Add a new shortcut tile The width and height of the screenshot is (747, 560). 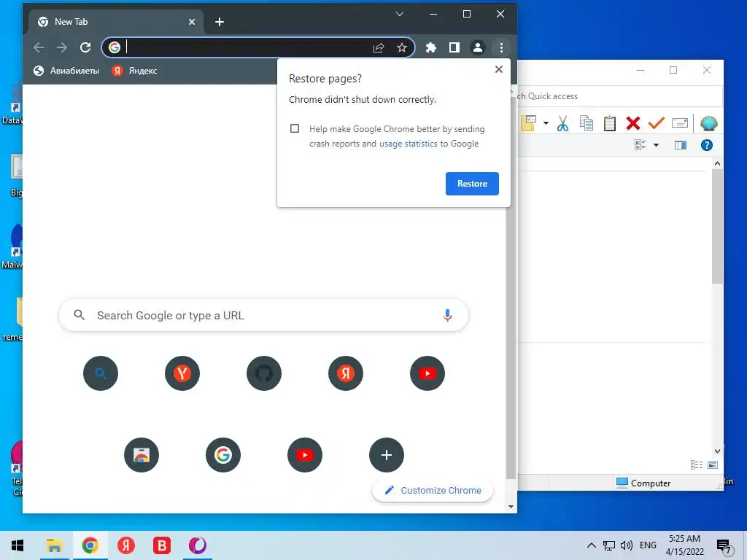387,455
